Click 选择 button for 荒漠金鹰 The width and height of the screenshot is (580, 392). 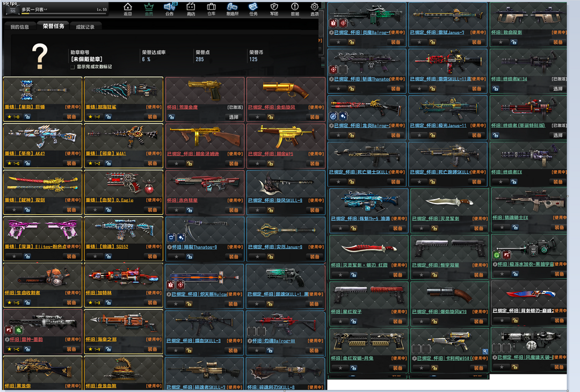tap(234, 117)
